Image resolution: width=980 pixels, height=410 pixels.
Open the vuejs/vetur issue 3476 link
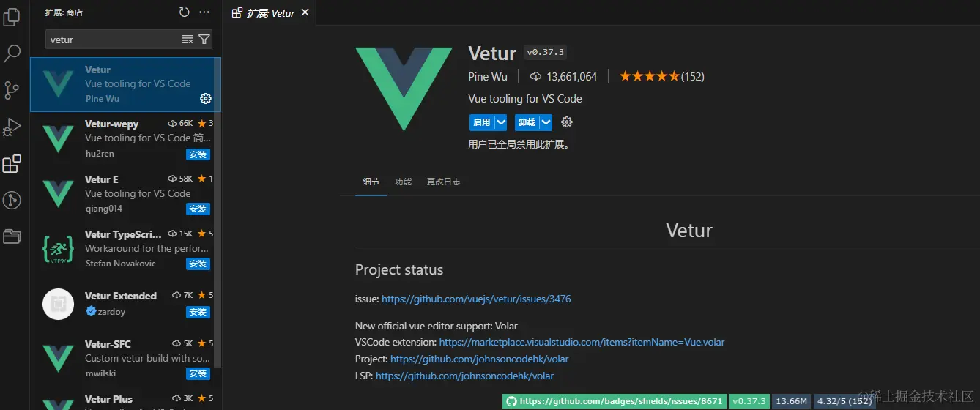click(x=476, y=299)
